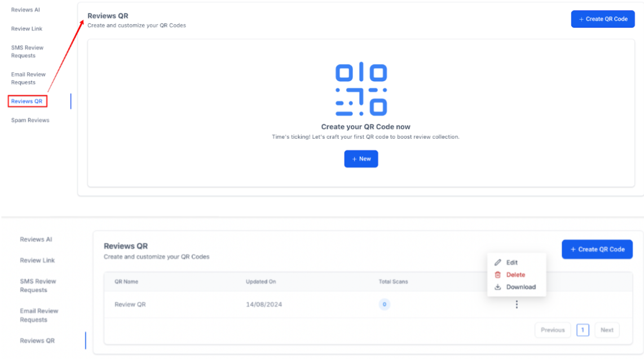Open Email Review Requests in top sidebar
The width and height of the screenshot is (644, 359).
(x=28, y=78)
